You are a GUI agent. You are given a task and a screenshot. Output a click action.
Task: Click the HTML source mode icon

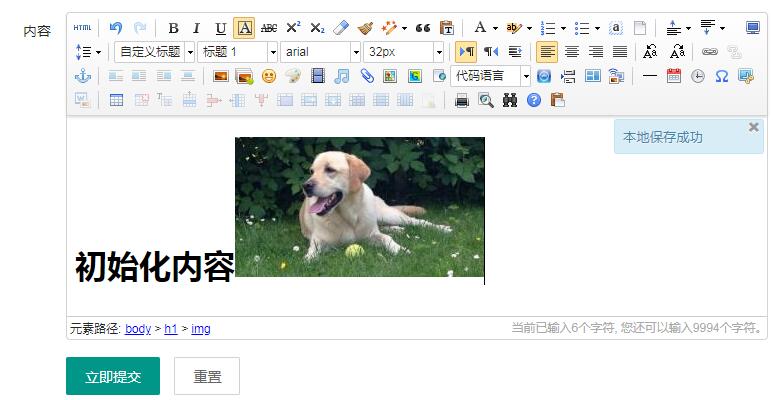click(x=83, y=28)
